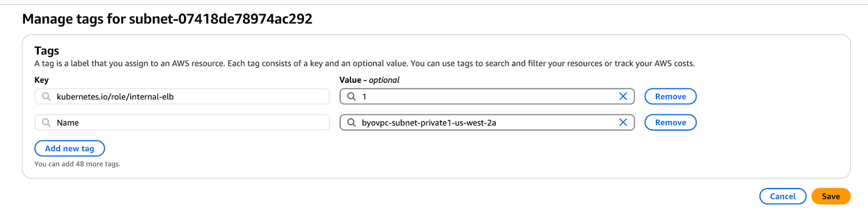Image resolution: width=868 pixels, height=220 pixels.
Task: Click the search icon beside value 1
Action: tap(352, 96)
